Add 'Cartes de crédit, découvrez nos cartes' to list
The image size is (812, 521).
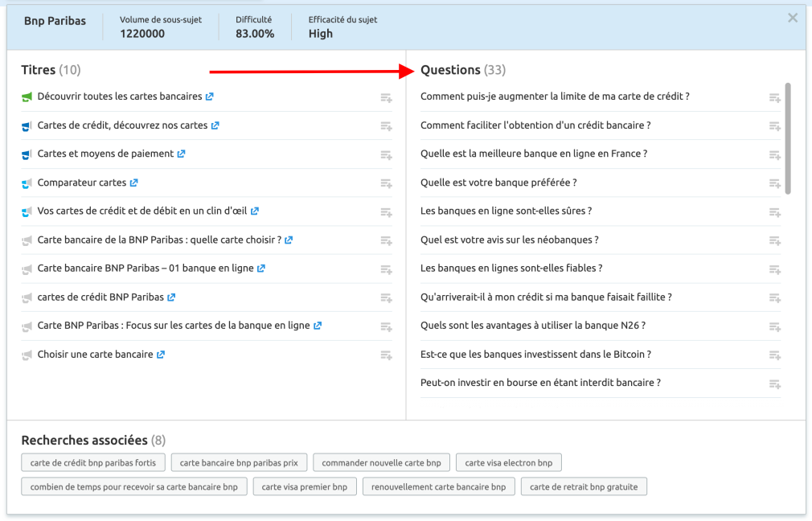pyautogui.click(x=387, y=126)
